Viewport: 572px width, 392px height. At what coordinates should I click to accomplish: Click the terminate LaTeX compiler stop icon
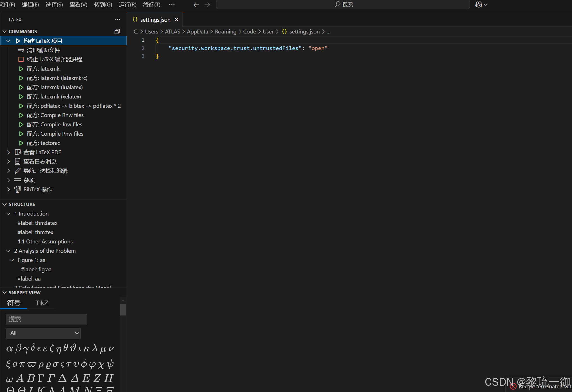pyautogui.click(x=21, y=59)
